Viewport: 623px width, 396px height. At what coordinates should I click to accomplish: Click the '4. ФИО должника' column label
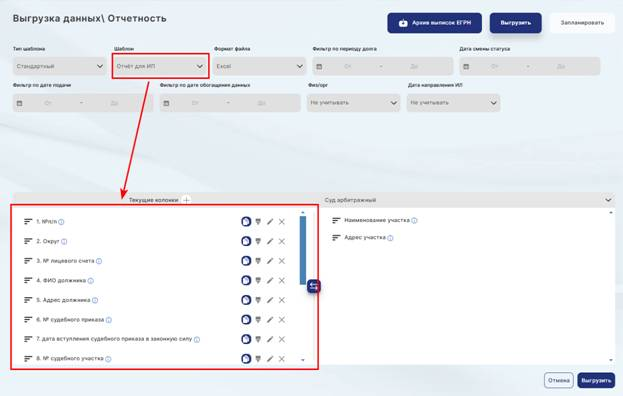coord(61,280)
